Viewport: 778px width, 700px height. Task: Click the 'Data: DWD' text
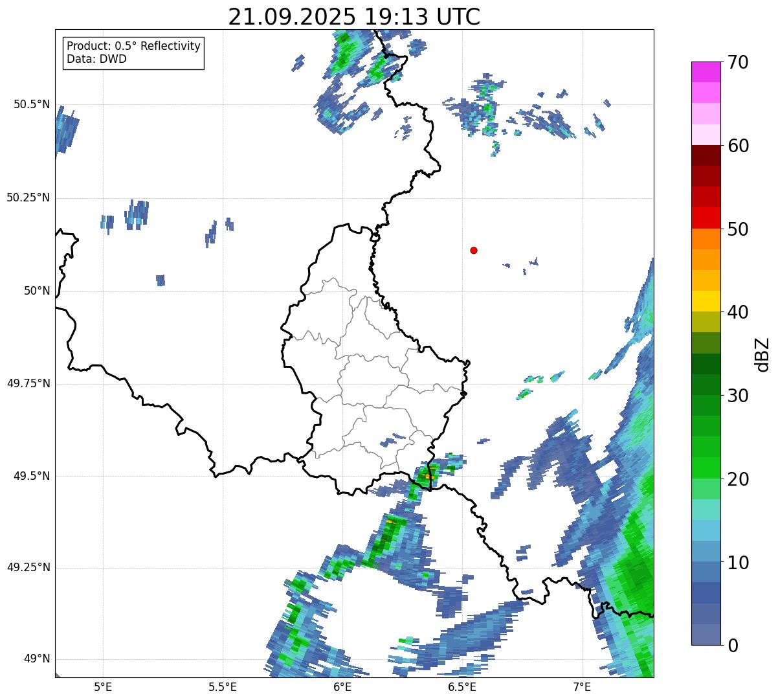[96, 59]
